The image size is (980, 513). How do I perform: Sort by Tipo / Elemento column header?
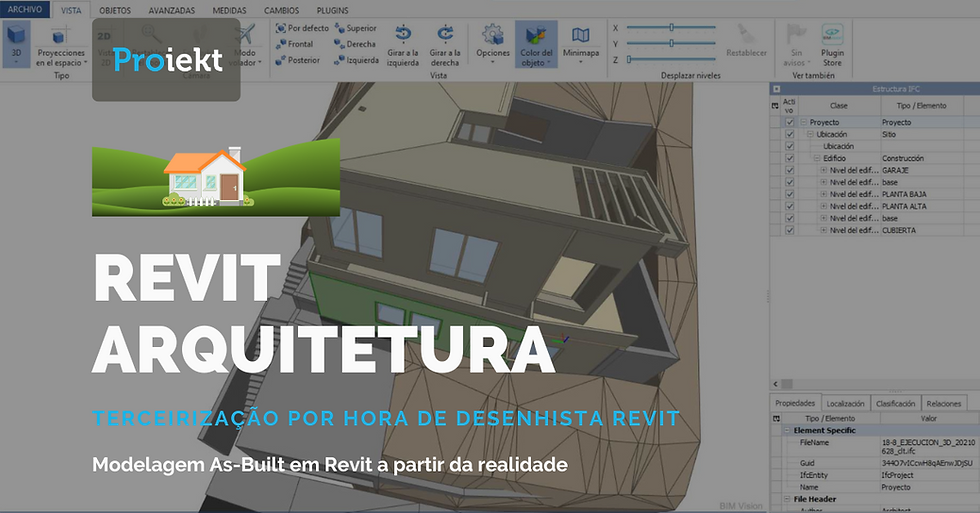[922, 106]
